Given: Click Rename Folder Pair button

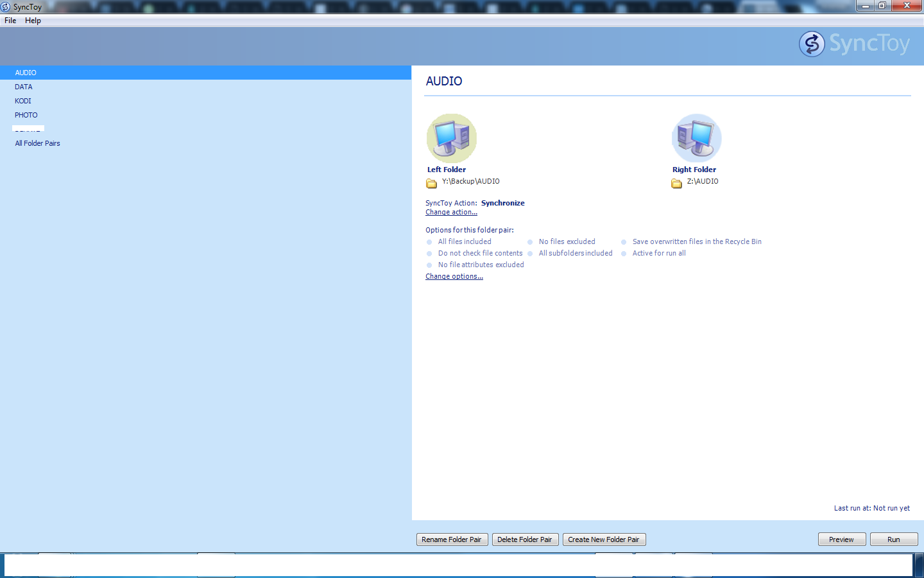Looking at the screenshot, I should (x=452, y=539).
